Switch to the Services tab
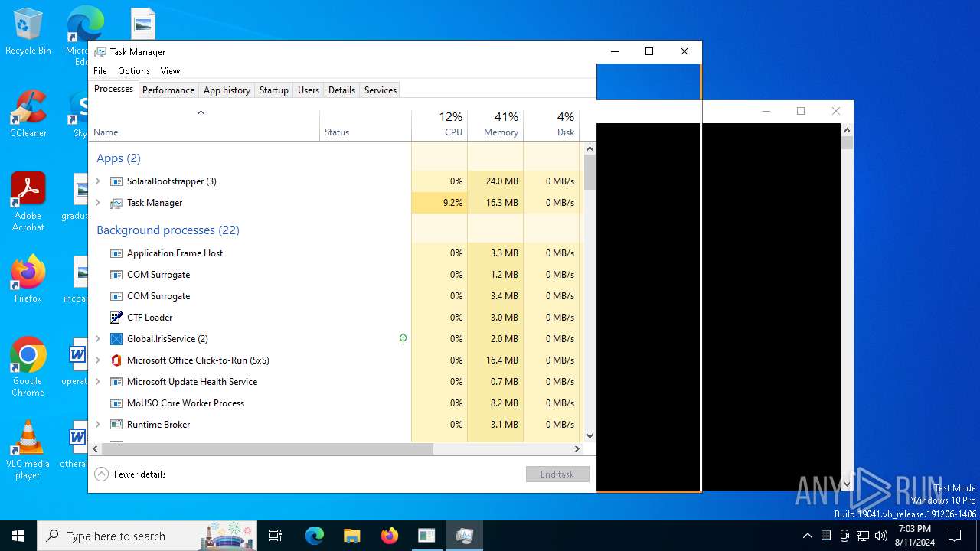Viewport: 980px width, 551px height. [x=381, y=90]
